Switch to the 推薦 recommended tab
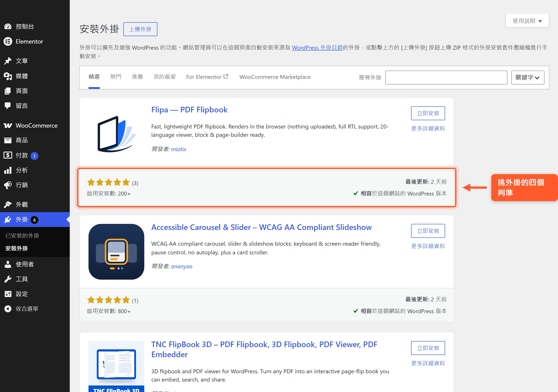Image resolution: width=558 pixels, height=392 pixels. tap(137, 77)
